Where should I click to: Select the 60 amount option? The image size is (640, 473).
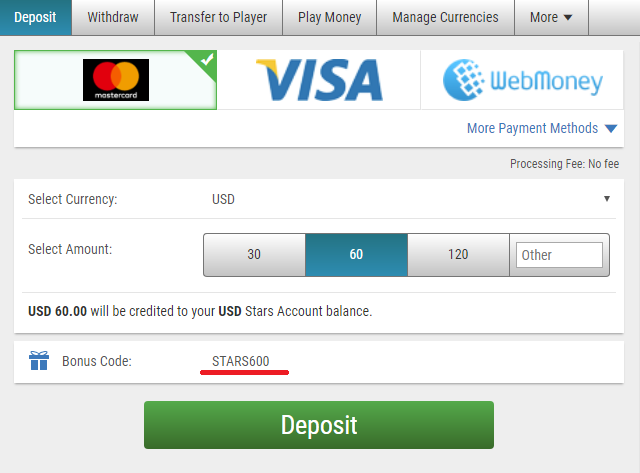point(356,255)
